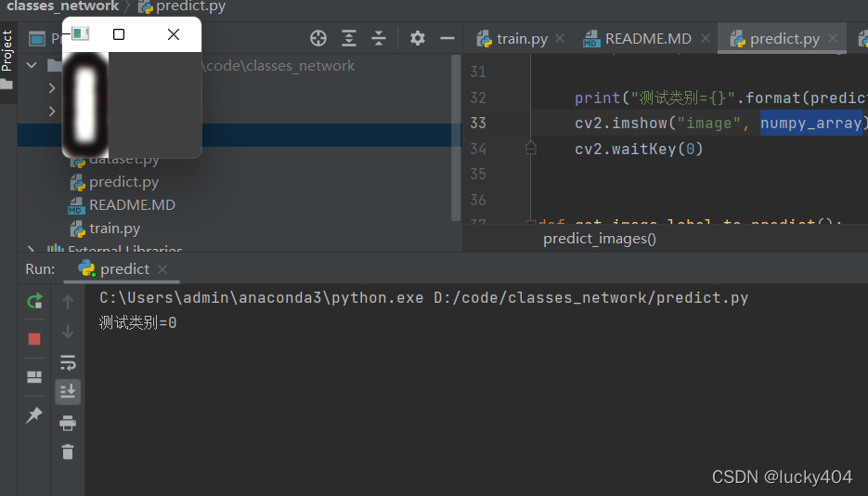Toggle soft-wrap in run console
This screenshot has width=868, height=496.
(68, 362)
